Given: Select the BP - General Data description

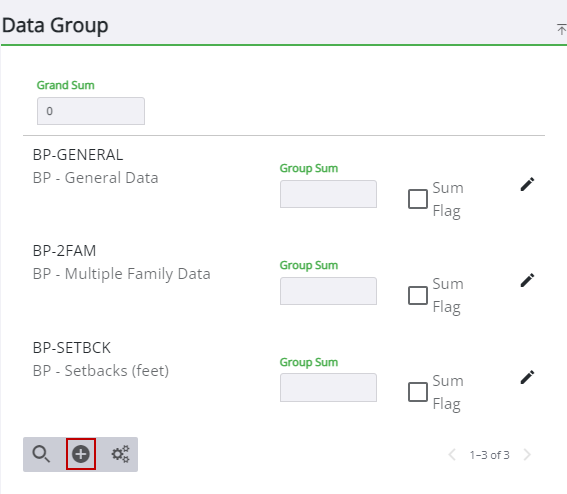Looking at the screenshot, I should coord(95,178).
